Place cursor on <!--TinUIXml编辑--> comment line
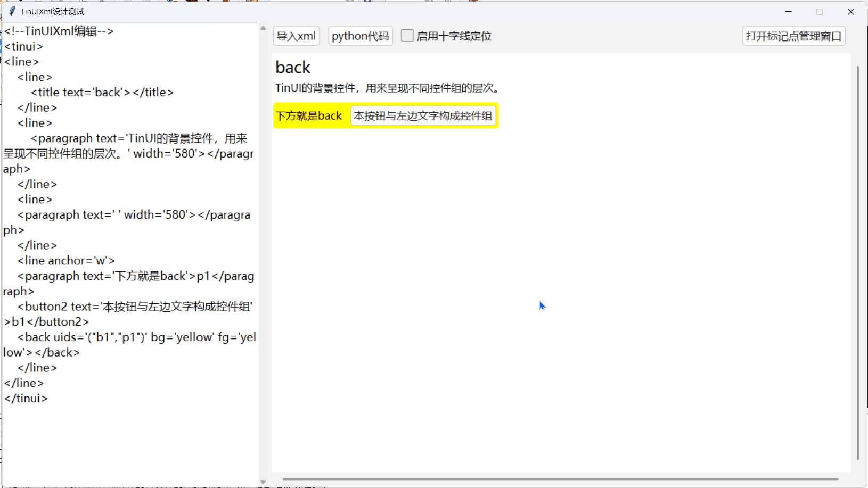 [x=59, y=31]
